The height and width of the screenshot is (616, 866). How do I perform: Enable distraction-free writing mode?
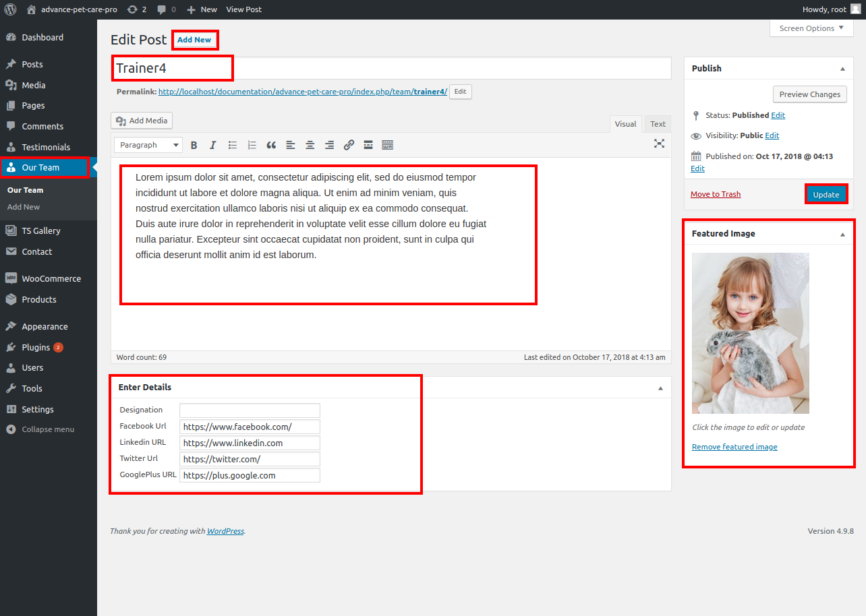659,144
